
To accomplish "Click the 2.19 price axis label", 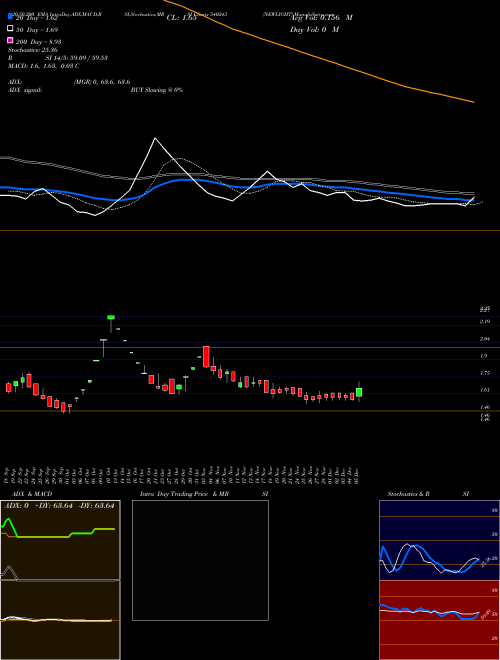I will 484,322.
